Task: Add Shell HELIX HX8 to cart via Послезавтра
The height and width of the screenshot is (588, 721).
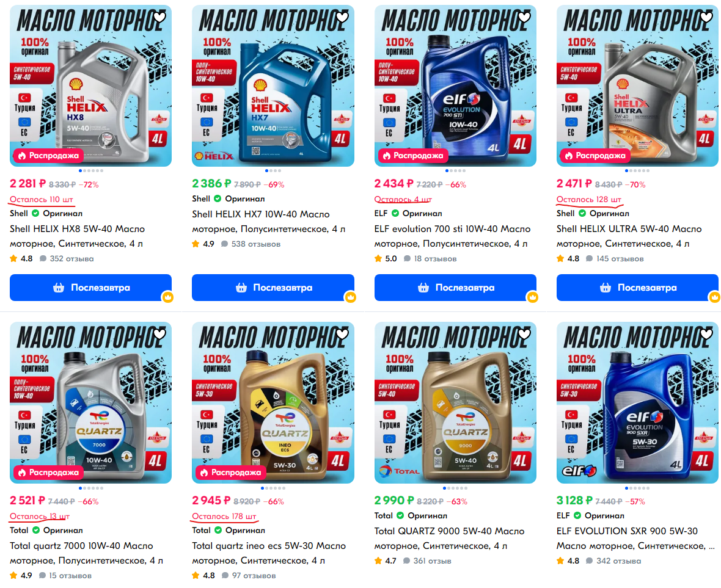Action: [90, 288]
